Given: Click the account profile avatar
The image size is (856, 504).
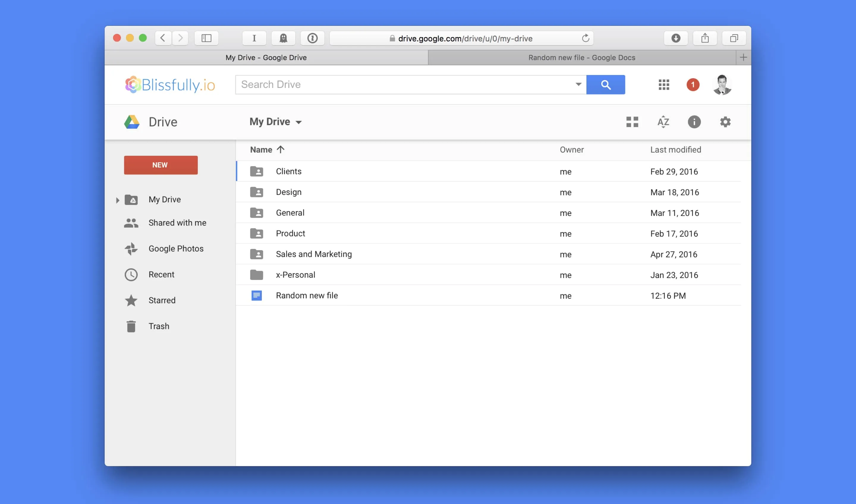Looking at the screenshot, I should tap(722, 85).
